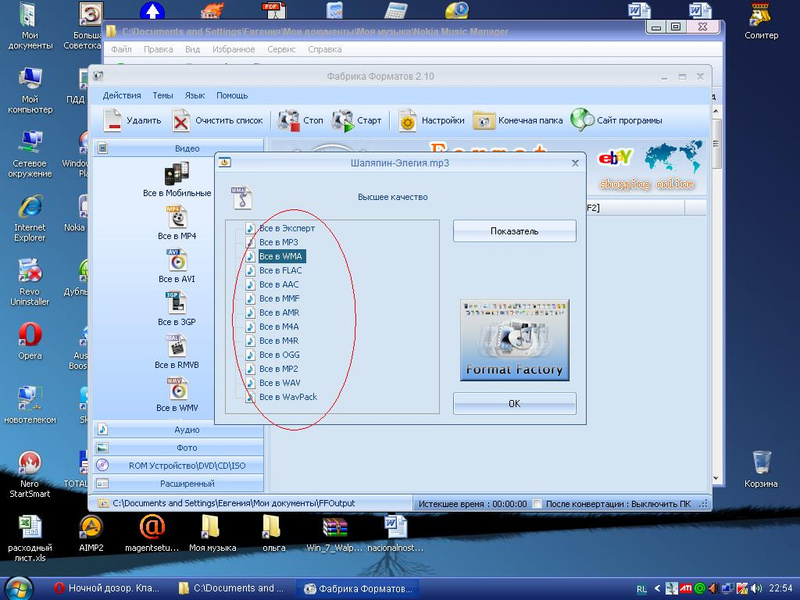
Task: Click the Стоп conversion icon
Action: coord(290,122)
